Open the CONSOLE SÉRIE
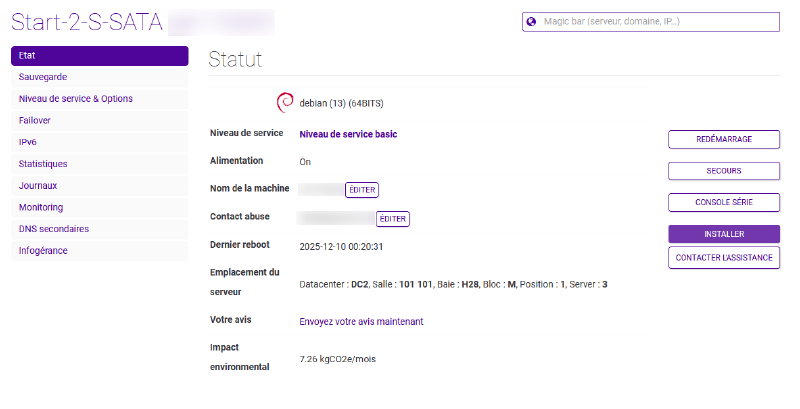 [x=724, y=202]
